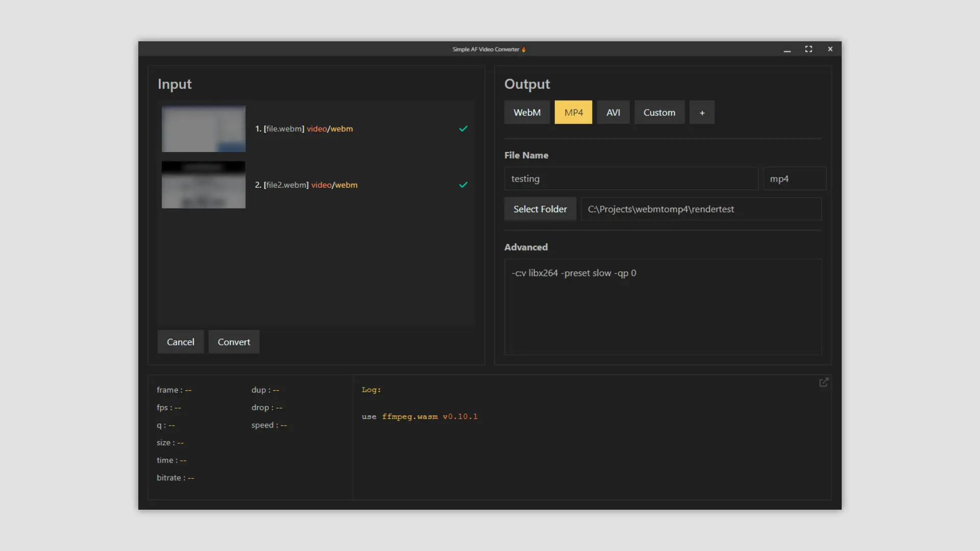Click the 'speed : --' stat
This screenshot has width=980, height=551.
pos(269,425)
